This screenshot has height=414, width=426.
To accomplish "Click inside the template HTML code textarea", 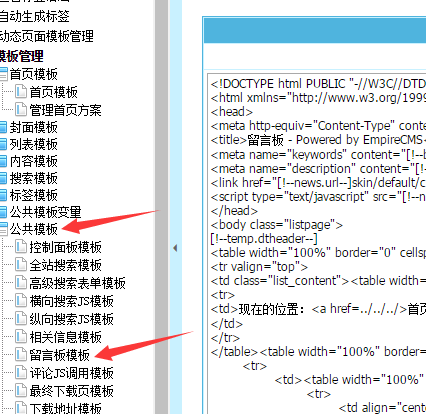I will point(317,243).
